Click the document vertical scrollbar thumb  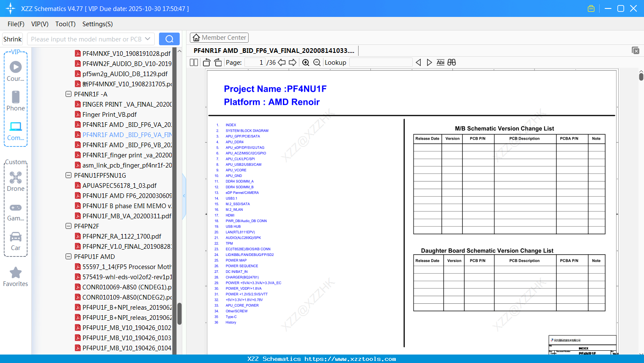[641, 77]
